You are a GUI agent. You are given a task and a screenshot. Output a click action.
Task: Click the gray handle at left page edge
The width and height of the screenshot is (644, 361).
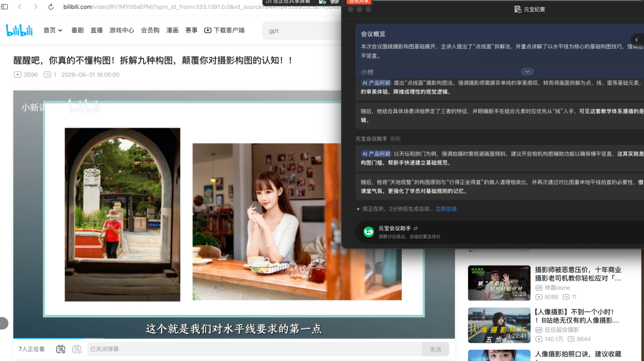pyautogui.click(x=4, y=323)
